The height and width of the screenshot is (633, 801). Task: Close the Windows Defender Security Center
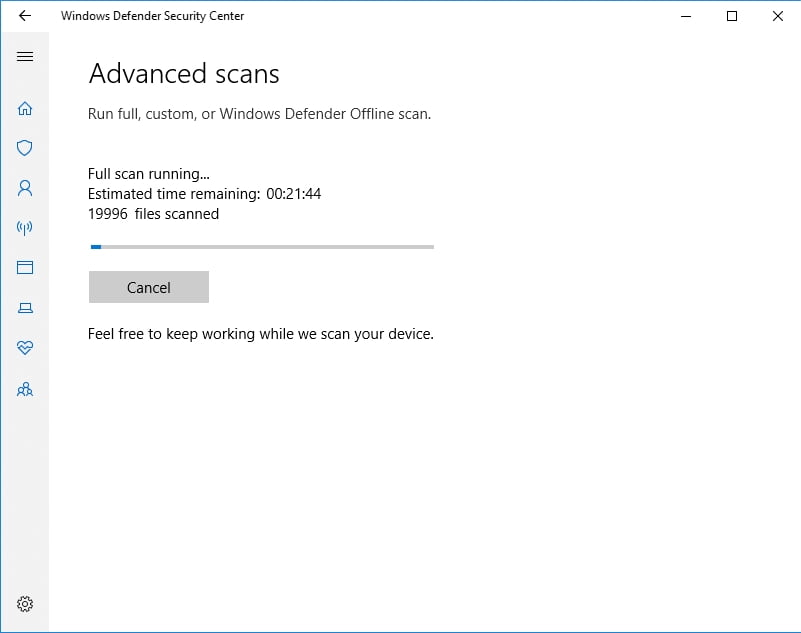[x=778, y=16]
